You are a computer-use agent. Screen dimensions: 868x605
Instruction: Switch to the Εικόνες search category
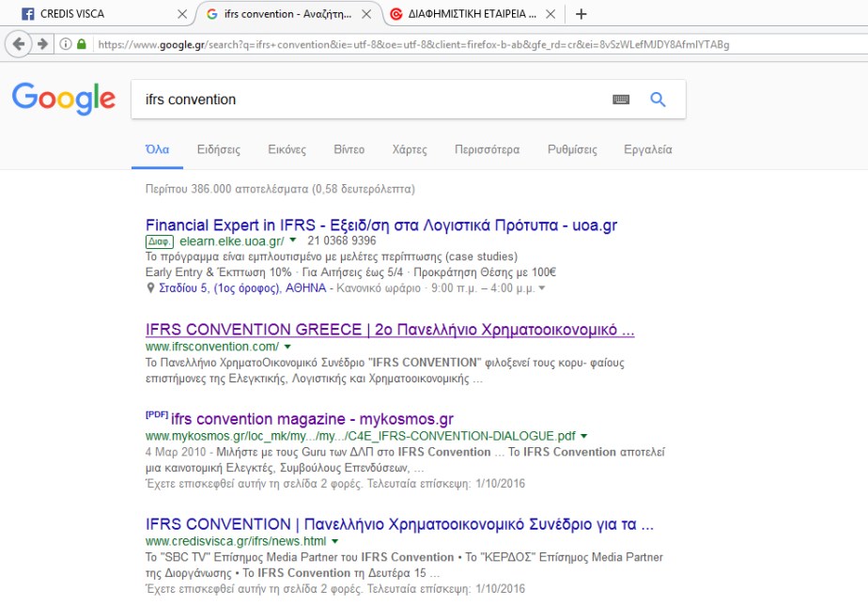286,149
